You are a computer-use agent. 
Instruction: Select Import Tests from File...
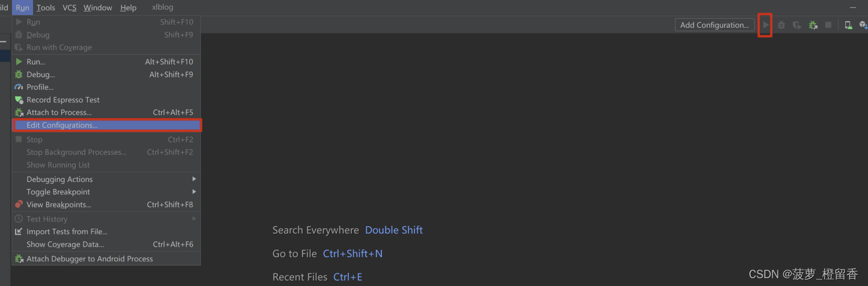click(106, 232)
